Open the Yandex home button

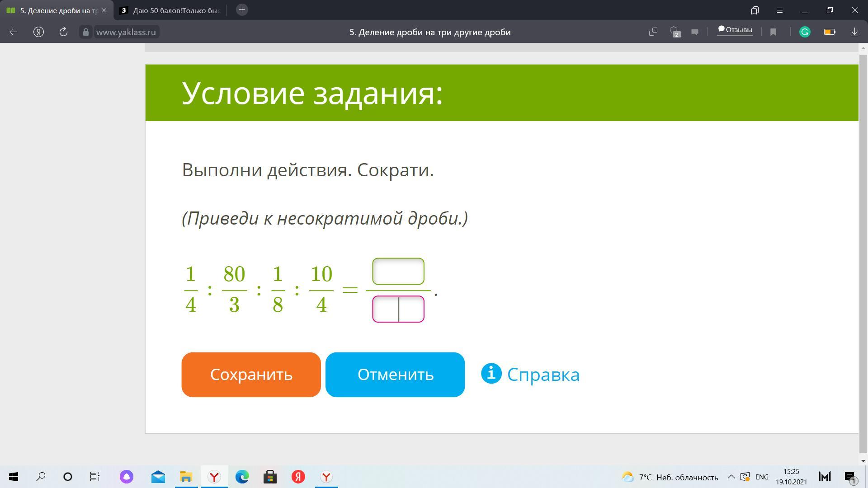coord(38,32)
